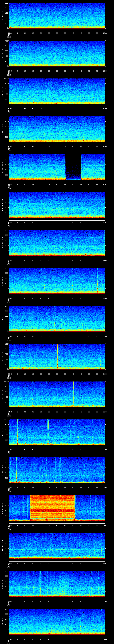Click the 24:00 end time label
The height and width of the screenshot is (644, 114).
pyautogui.click(x=105, y=374)
